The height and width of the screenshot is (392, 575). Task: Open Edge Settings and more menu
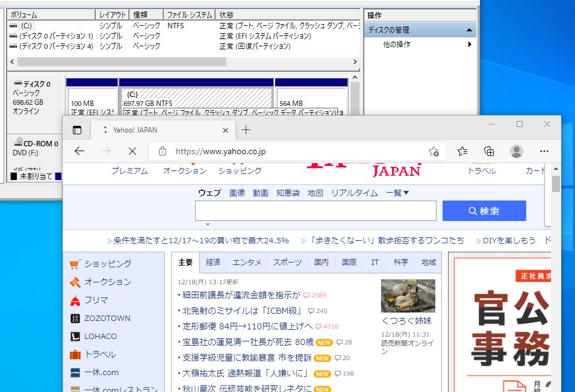point(544,151)
